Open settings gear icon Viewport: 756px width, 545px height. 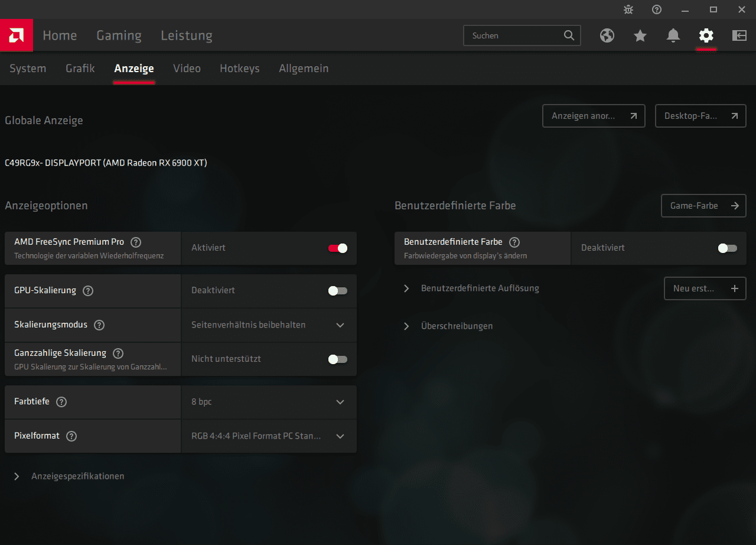(x=706, y=35)
